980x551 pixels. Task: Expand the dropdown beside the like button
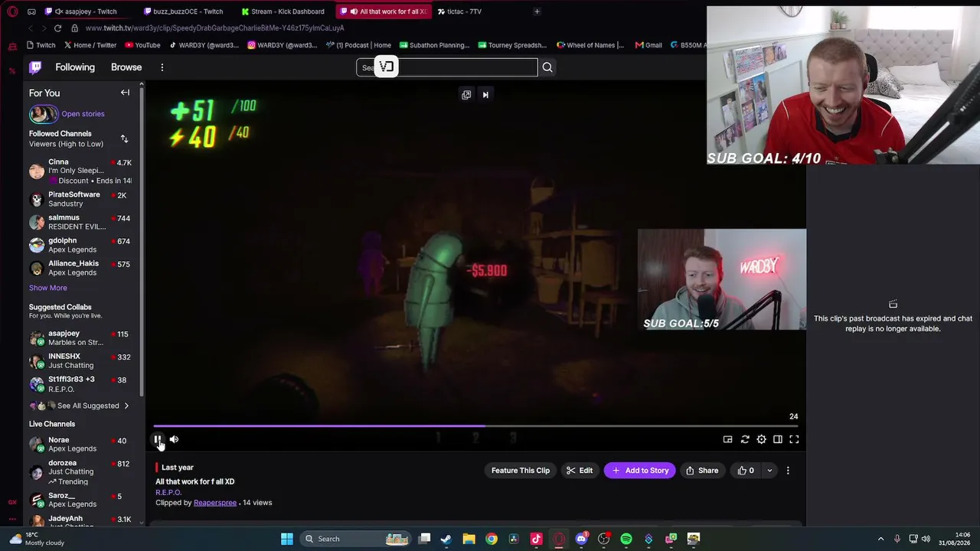pos(769,471)
